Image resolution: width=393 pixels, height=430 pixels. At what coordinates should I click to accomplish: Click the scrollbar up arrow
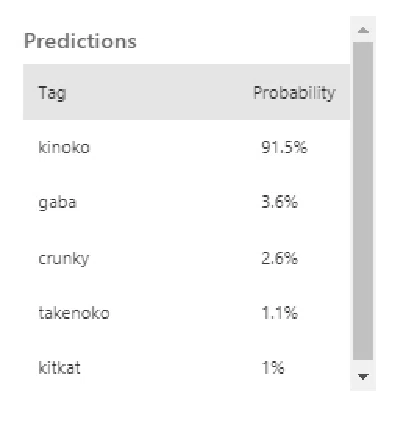363,30
